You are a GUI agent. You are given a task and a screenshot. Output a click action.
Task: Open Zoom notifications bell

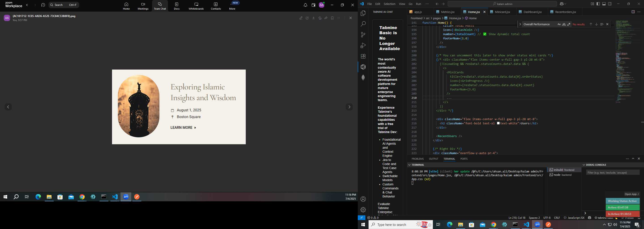305,5
